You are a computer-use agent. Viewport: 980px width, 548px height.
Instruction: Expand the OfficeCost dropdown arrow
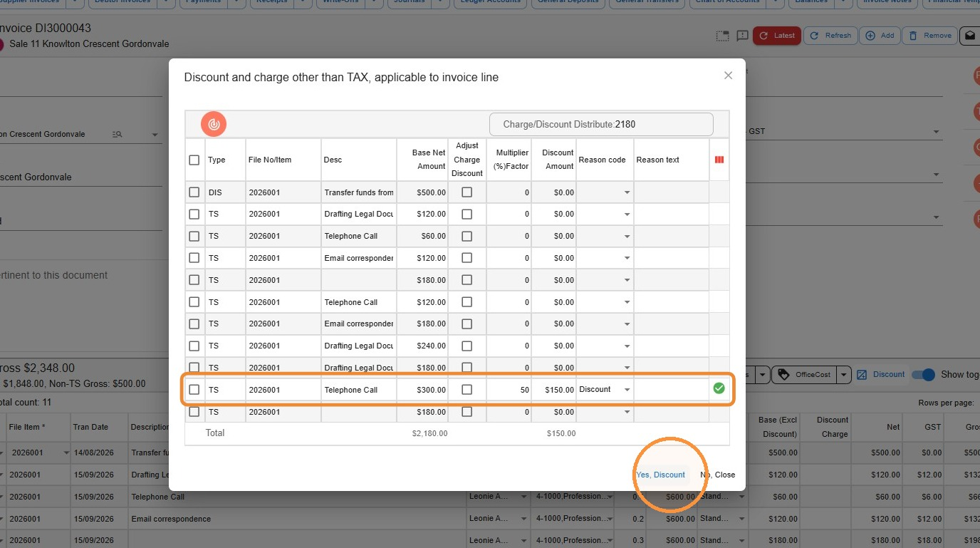point(843,375)
